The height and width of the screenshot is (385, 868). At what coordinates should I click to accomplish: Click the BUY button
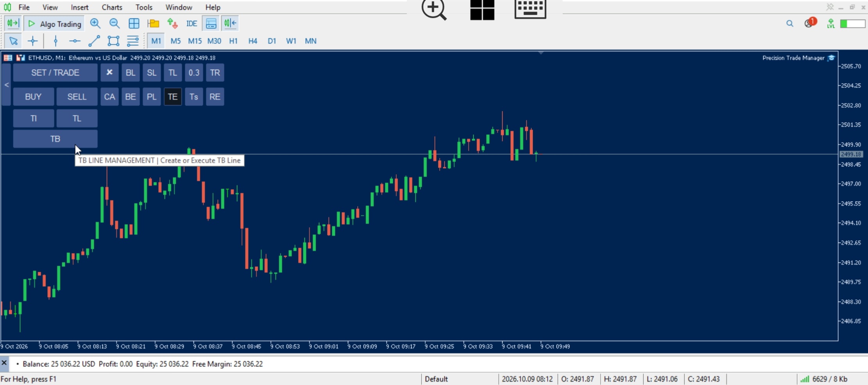(33, 97)
